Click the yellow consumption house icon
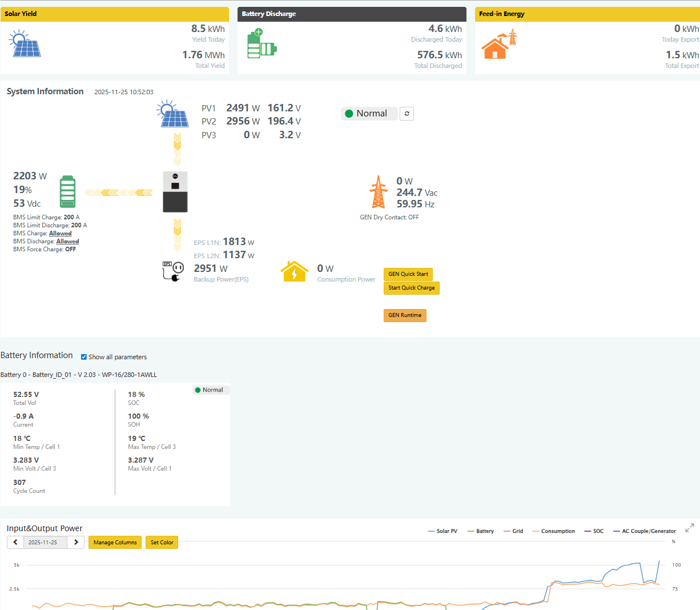The image size is (700, 610). (294, 271)
